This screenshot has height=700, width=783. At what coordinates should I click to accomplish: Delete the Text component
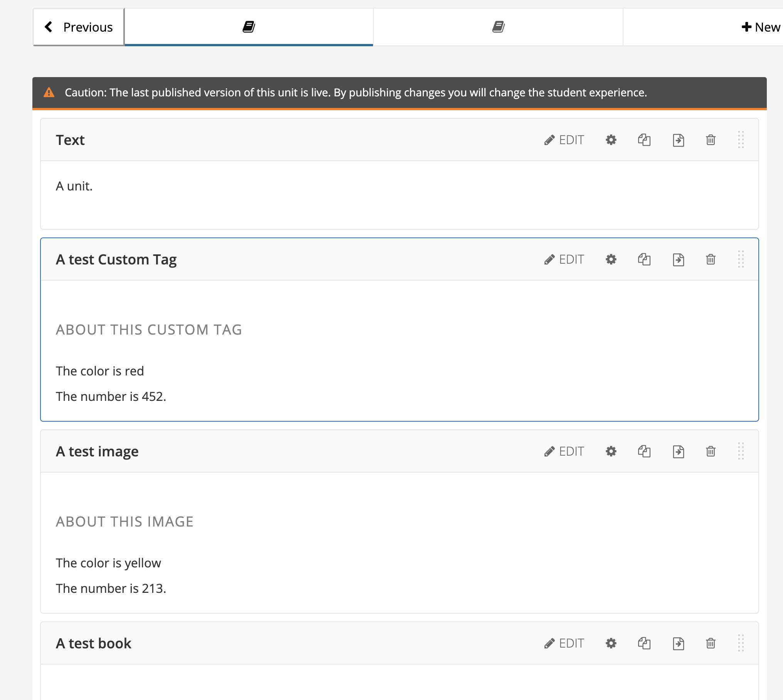click(711, 140)
